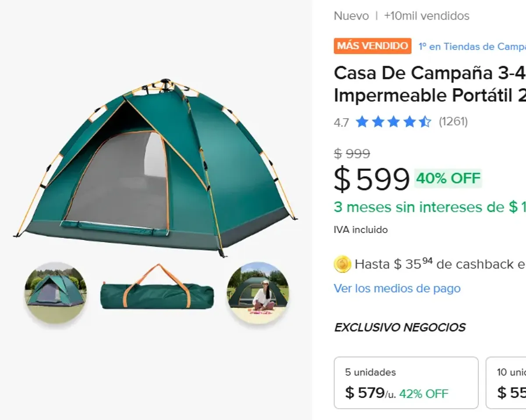Screen dimensions: 526x420
Task: Click the gold cashback coin icon
Action: (x=342, y=264)
